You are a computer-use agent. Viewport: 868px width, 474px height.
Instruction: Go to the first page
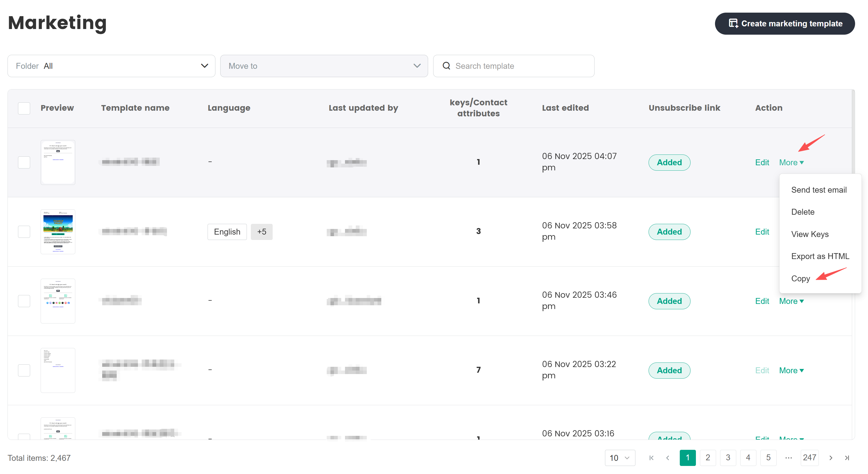tap(651, 458)
